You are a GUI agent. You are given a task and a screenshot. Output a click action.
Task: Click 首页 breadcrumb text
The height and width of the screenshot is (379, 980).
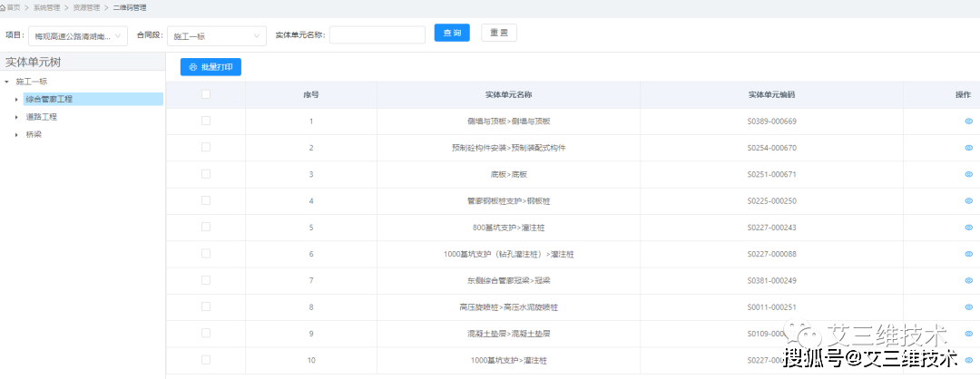[13, 8]
